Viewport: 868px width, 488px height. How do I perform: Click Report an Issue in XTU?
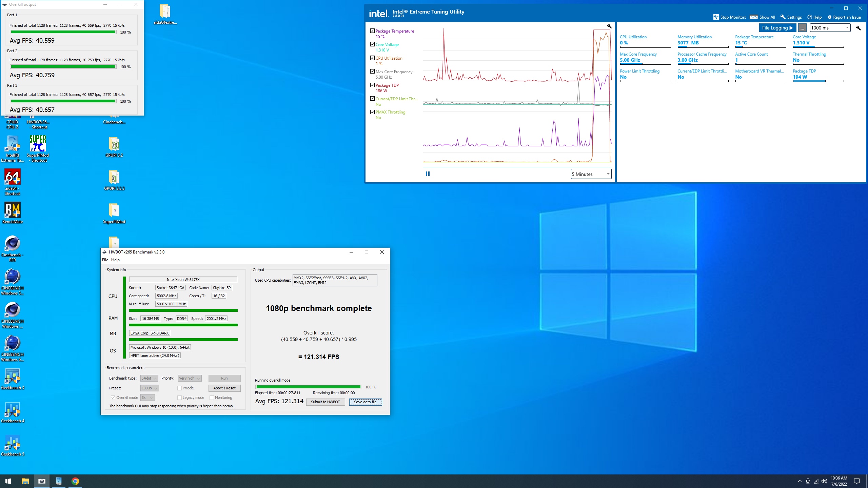[x=844, y=17]
